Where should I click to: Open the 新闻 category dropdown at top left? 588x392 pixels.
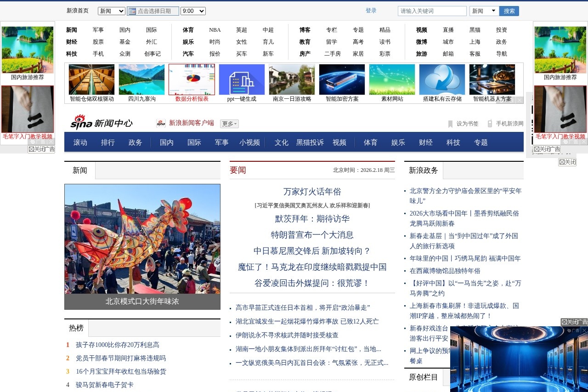tap(112, 11)
